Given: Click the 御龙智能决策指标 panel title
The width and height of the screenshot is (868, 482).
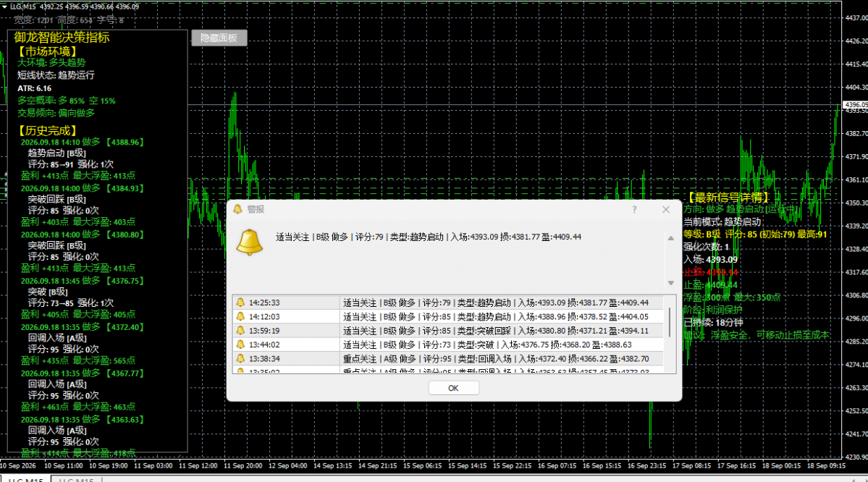Looking at the screenshot, I should pos(62,37).
